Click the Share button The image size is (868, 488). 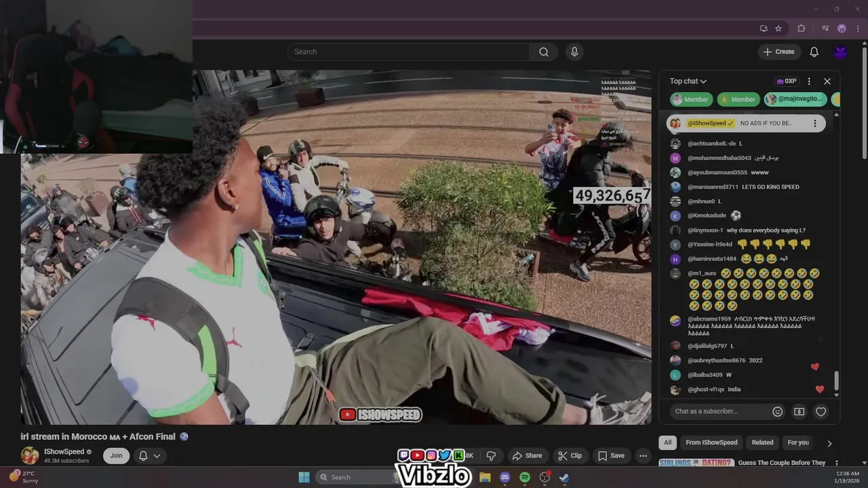click(x=527, y=455)
